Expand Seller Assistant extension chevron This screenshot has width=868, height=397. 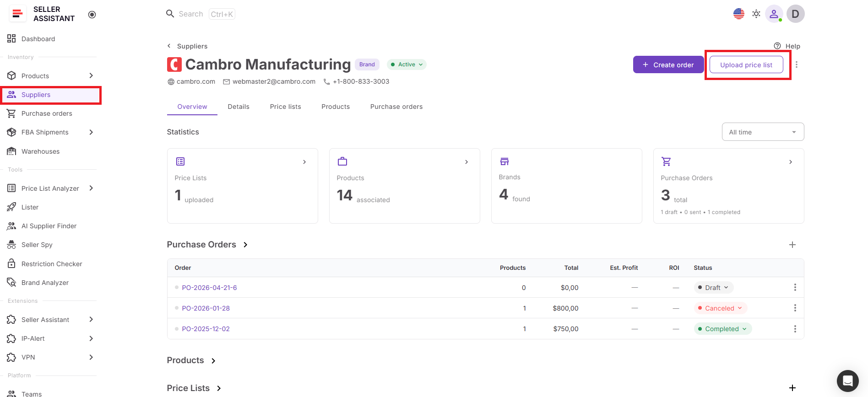pos(91,319)
